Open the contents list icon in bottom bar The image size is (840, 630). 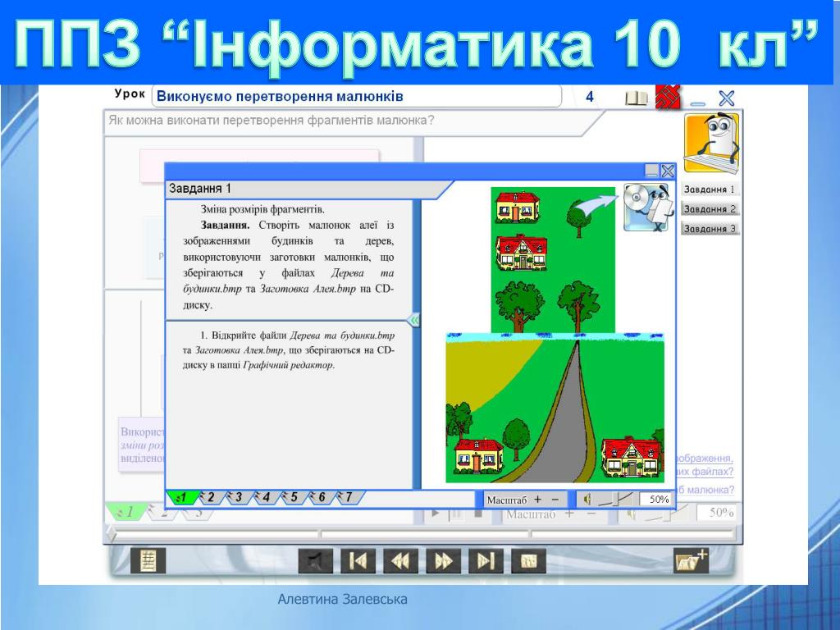(148, 561)
